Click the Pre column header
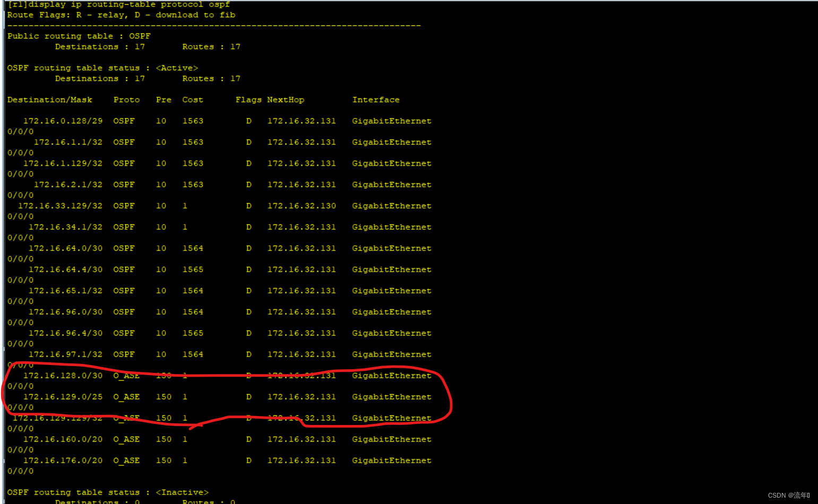The image size is (818, 504). [163, 100]
